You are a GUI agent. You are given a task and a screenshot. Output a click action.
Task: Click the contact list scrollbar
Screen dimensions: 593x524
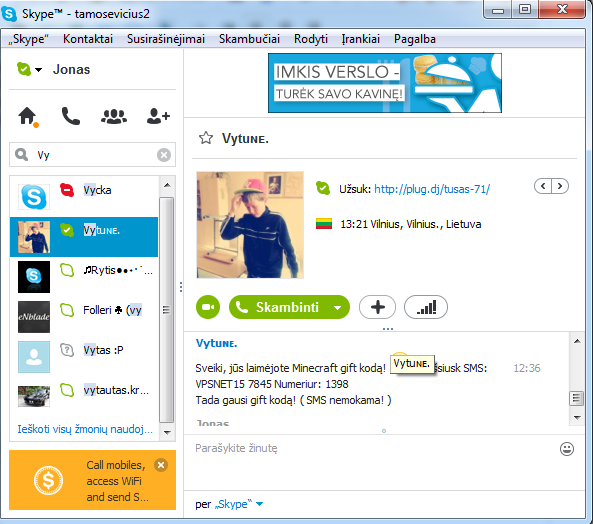(166, 309)
